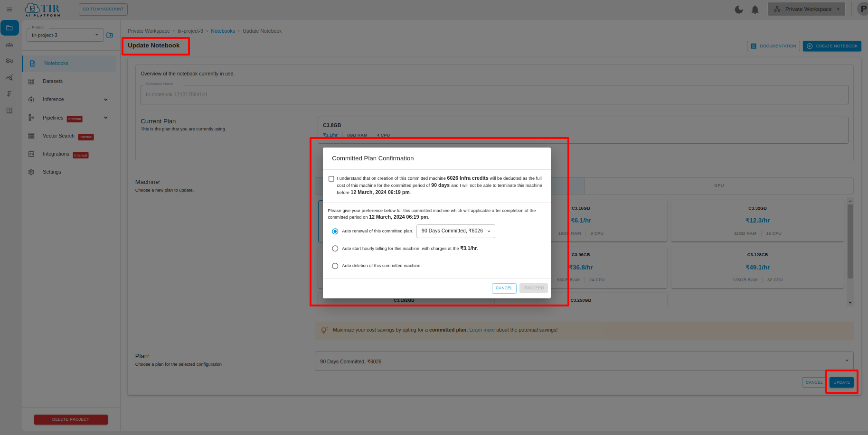Open notifications bell icon
This screenshot has width=868, height=435.
coord(755,9)
